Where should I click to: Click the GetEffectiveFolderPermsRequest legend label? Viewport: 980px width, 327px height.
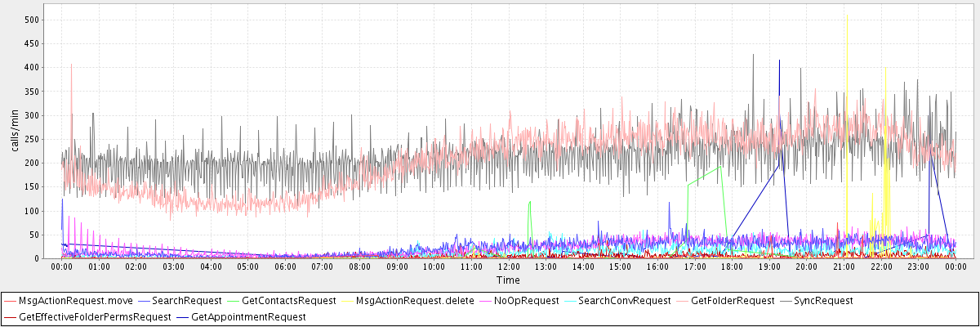click(95, 316)
